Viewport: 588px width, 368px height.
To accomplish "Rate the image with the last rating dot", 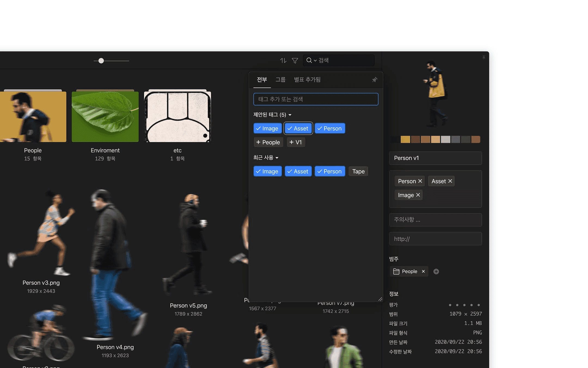I will pyautogui.click(x=479, y=305).
